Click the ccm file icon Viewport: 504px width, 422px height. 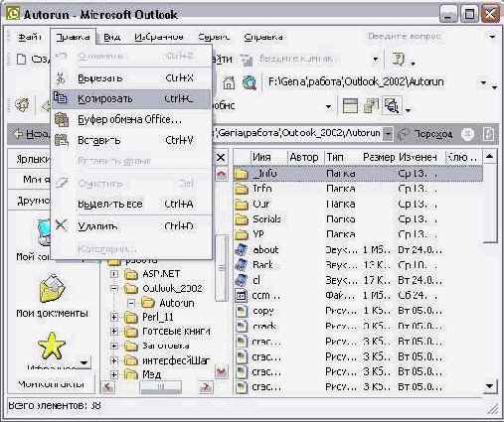tap(242, 296)
